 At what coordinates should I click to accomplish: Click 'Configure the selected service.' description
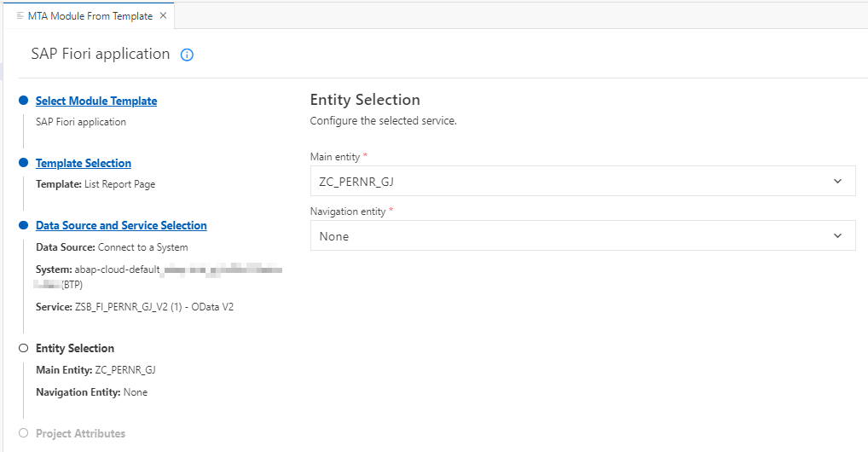(384, 121)
